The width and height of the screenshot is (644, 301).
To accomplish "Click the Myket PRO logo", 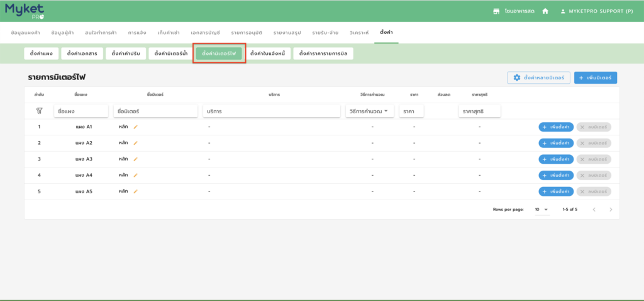I will 25,11.
